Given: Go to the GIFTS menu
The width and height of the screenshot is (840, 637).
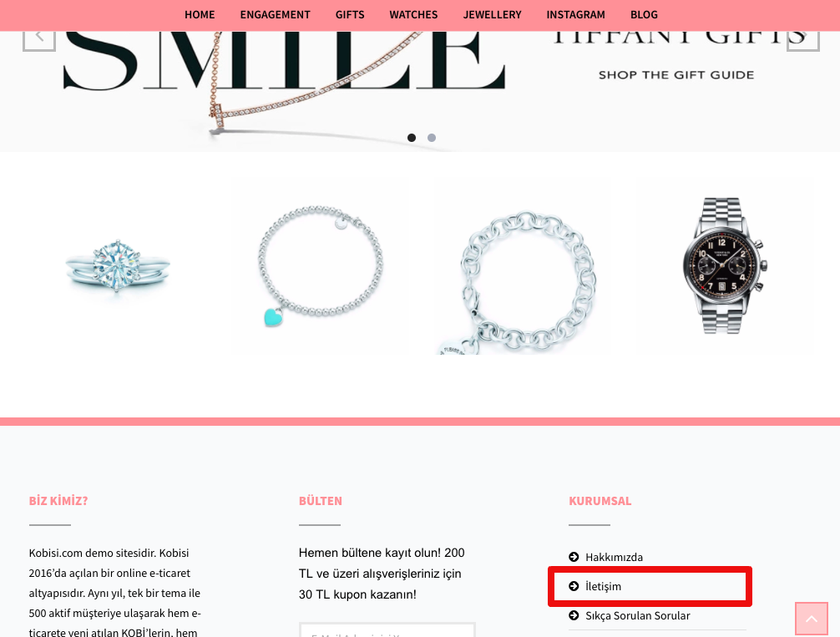Looking at the screenshot, I should pyautogui.click(x=350, y=14).
